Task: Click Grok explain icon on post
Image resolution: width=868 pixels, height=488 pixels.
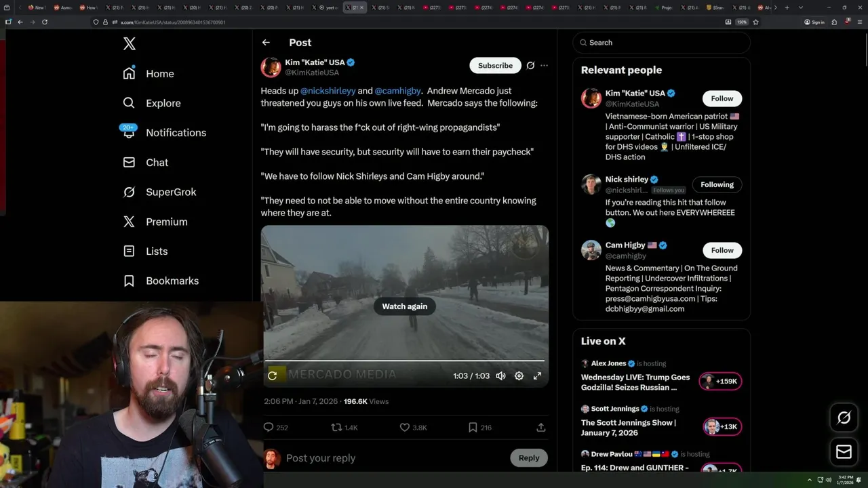Action: (530, 66)
